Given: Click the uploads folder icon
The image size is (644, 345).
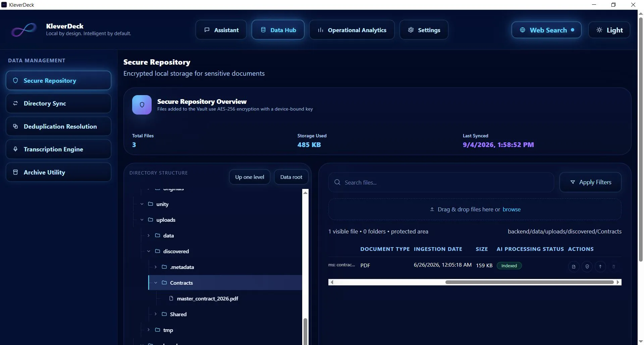Looking at the screenshot, I should [x=151, y=220].
